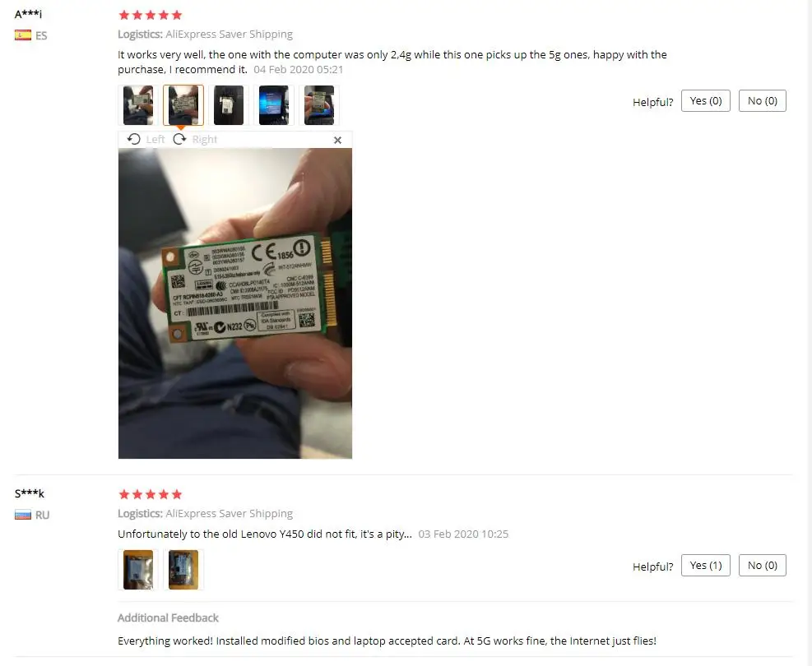Viewport: 812px width, 666px height.
Task: Click the Russia flag icon
Action: [x=23, y=515]
